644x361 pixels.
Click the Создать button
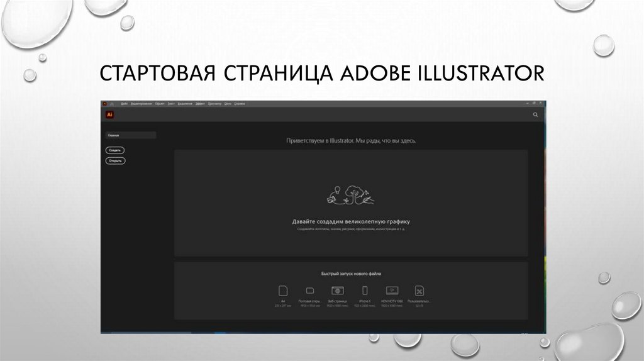pos(115,150)
